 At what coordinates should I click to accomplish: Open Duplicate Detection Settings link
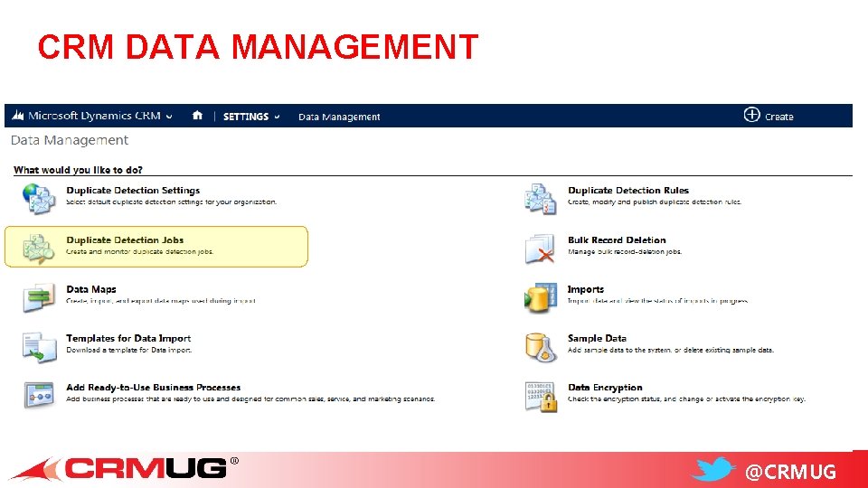[133, 191]
